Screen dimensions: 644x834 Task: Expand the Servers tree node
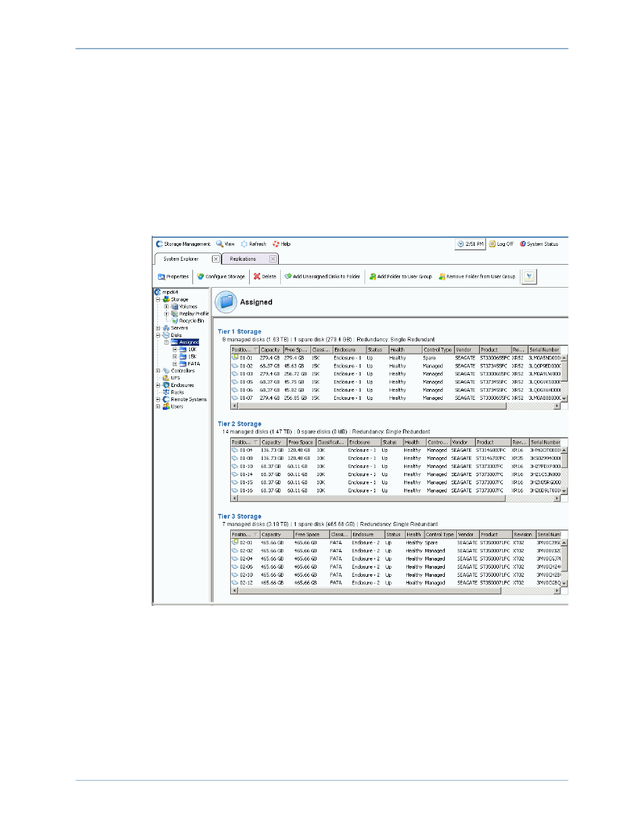point(158,328)
